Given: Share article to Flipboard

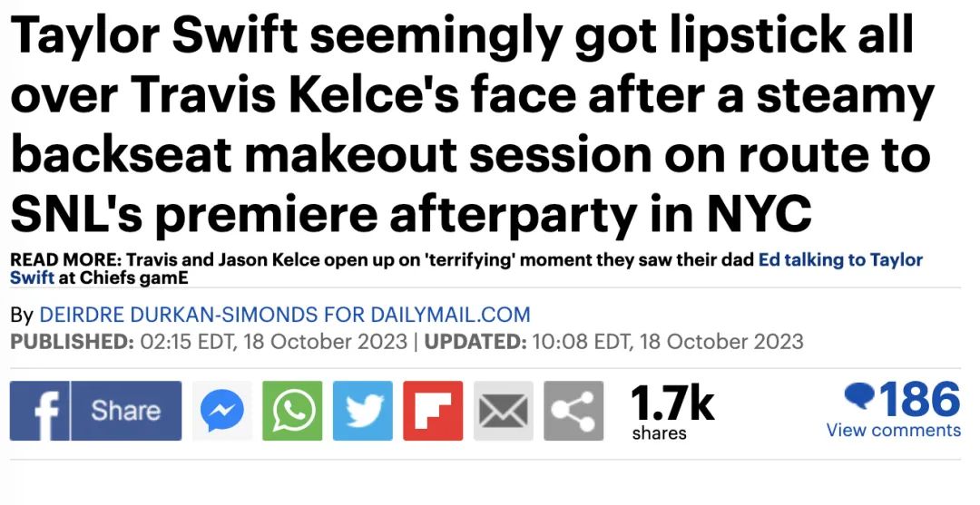Looking at the screenshot, I should pyautogui.click(x=433, y=411).
